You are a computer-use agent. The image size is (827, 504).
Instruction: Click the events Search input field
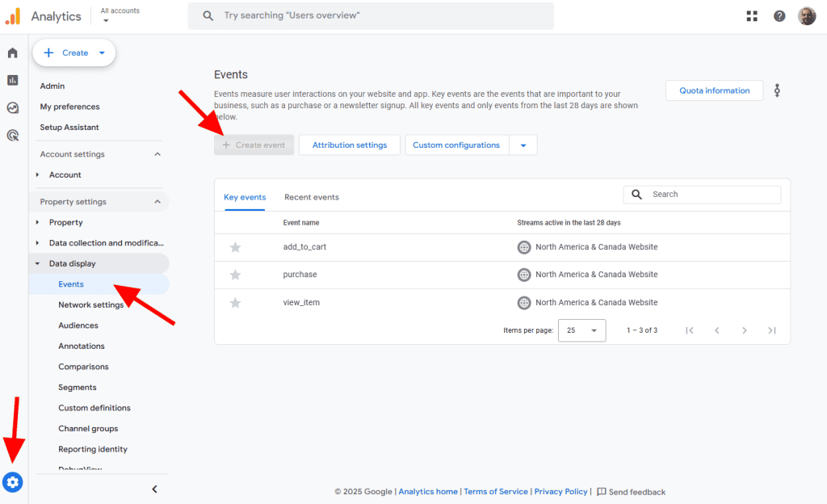tap(712, 195)
